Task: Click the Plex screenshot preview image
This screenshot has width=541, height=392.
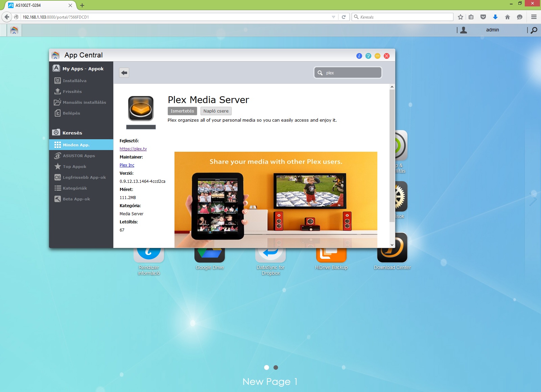Action: 276,200
